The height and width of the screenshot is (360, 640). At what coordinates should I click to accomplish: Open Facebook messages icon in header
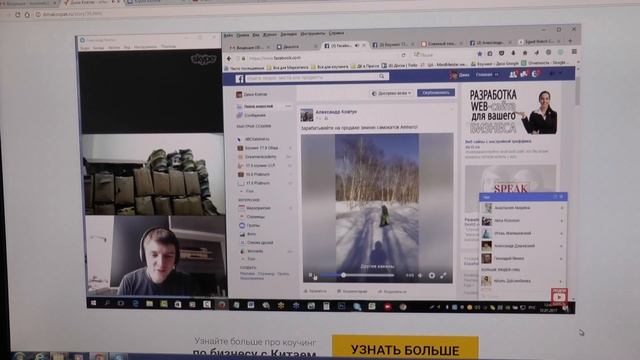[524, 74]
